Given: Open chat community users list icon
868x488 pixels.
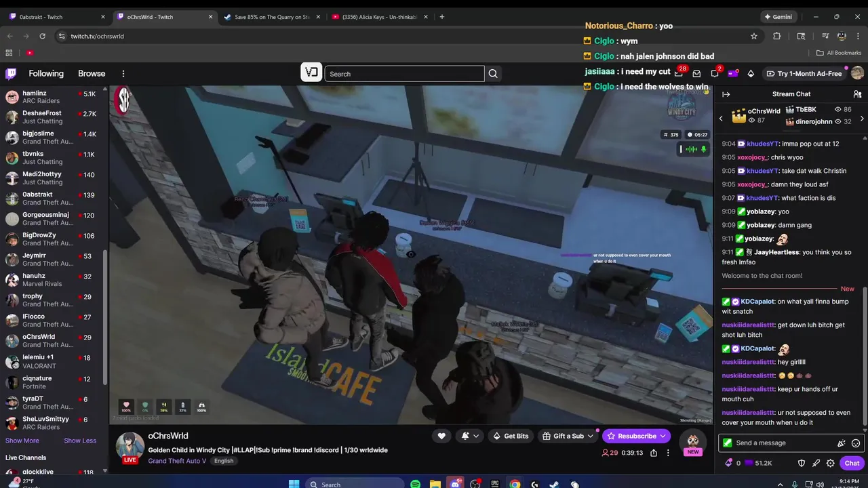Looking at the screenshot, I should pyautogui.click(x=857, y=94).
